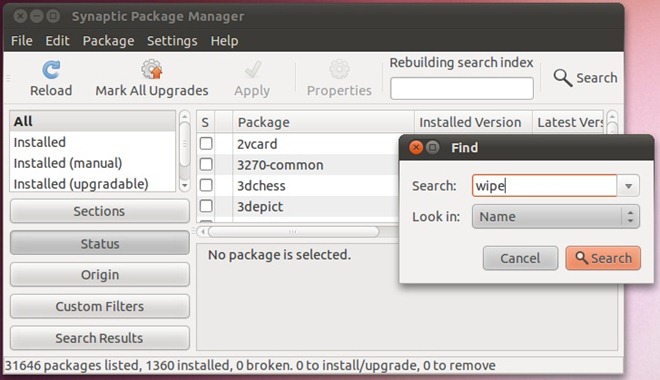Click the Installed Version column header
Viewport: 660px width, 380px height.
point(474,122)
